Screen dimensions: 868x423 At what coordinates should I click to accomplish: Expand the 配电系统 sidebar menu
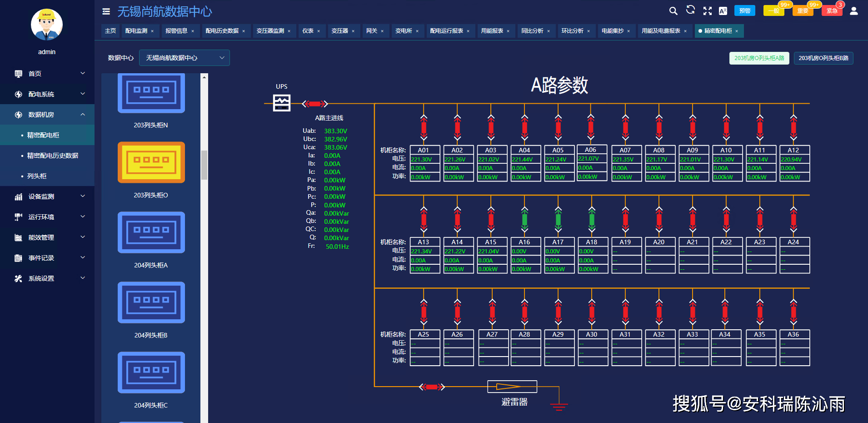click(x=47, y=94)
